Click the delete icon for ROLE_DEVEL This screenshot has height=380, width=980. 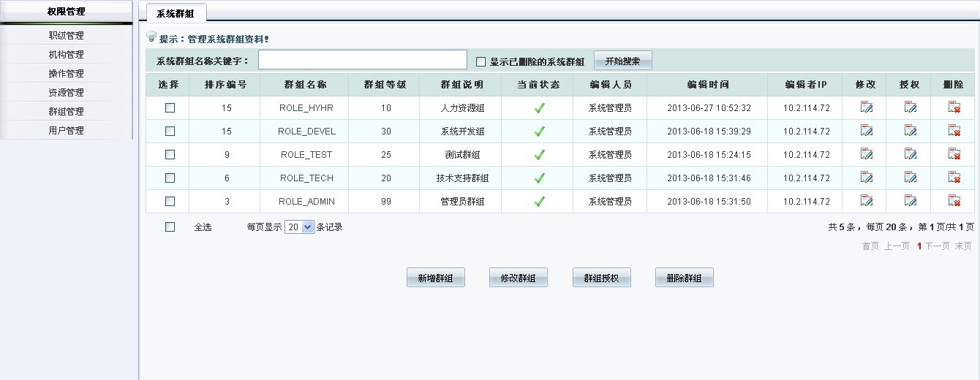[954, 131]
